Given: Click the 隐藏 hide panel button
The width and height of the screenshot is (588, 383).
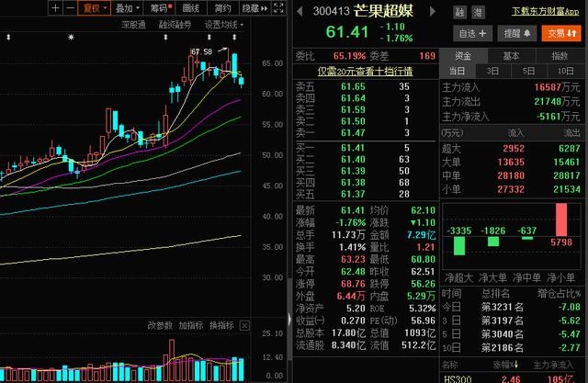Looking at the screenshot, I should pyautogui.click(x=255, y=8).
